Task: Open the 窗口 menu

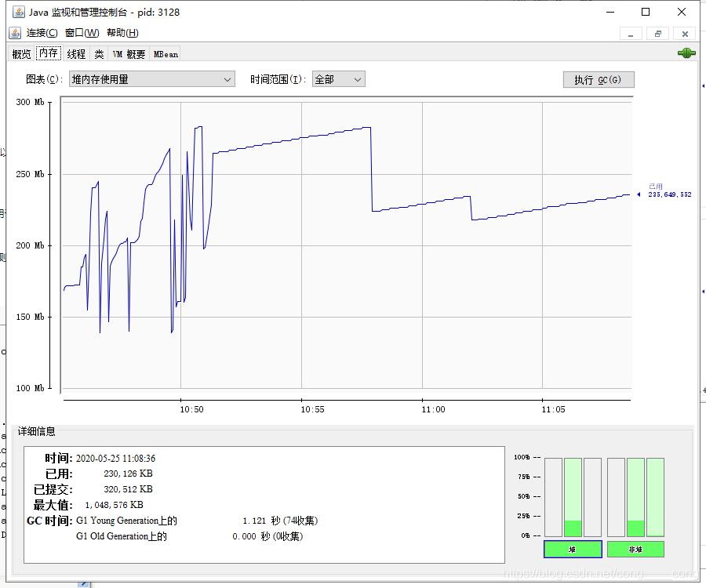Action: (82, 33)
